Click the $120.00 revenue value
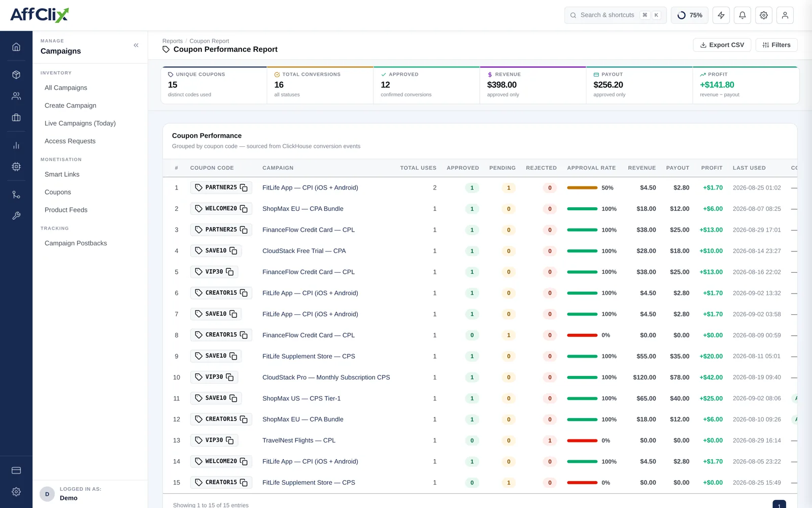Screen dimensions: 812x508 [645, 377]
